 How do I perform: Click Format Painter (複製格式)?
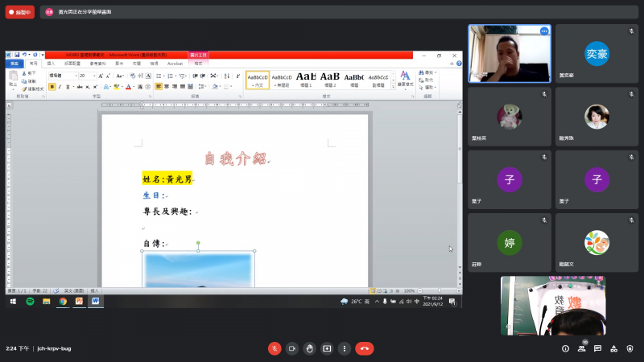pos(32,89)
